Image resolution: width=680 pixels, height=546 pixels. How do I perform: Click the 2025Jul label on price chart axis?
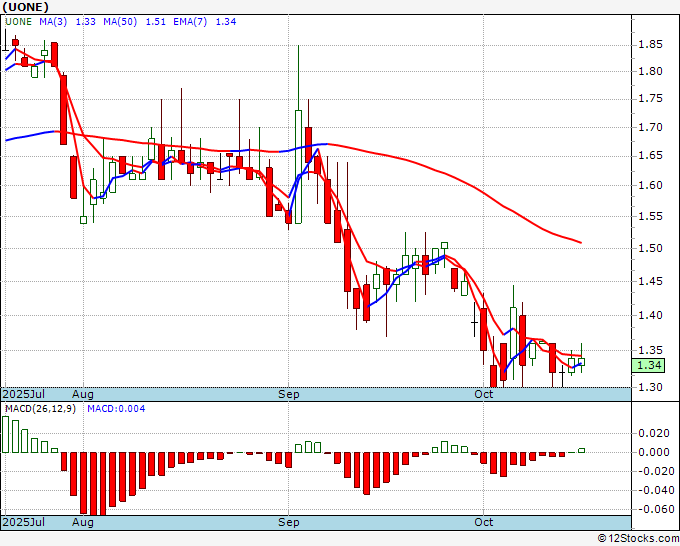[x=23, y=394]
